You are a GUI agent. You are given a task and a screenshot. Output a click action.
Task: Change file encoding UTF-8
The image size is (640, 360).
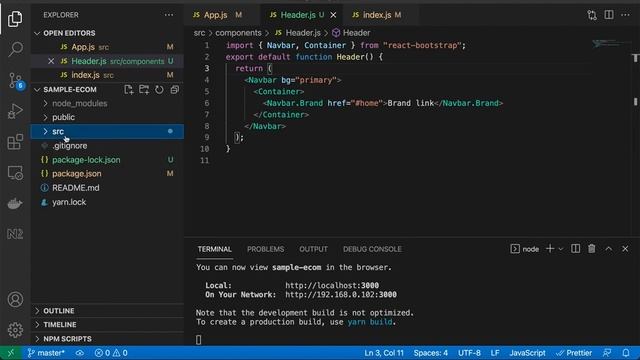tap(469, 353)
